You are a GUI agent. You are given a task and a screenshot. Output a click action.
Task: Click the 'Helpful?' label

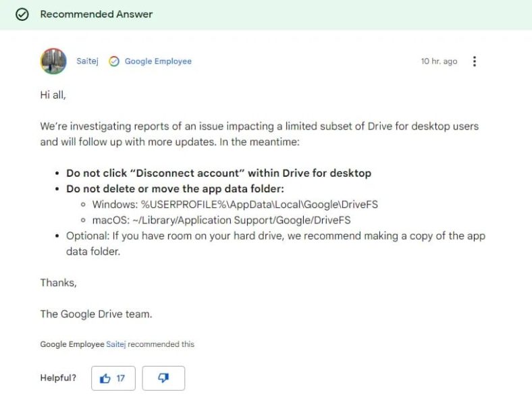[58, 378]
